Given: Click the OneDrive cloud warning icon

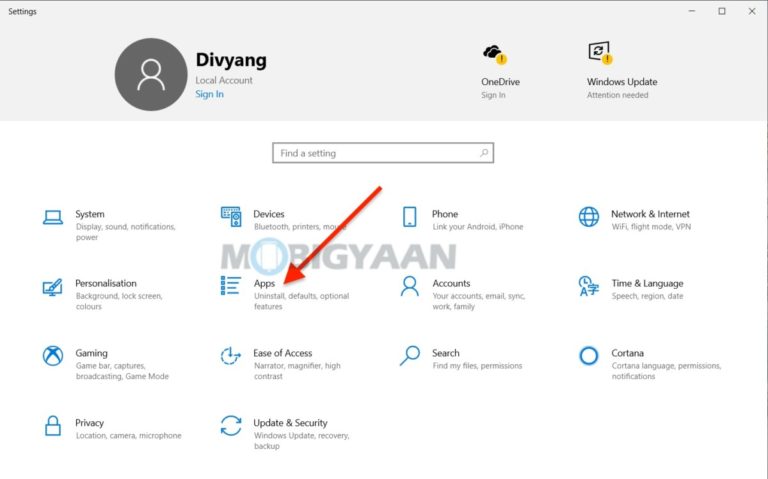Looking at the screenshot, I should pos(495,54).
